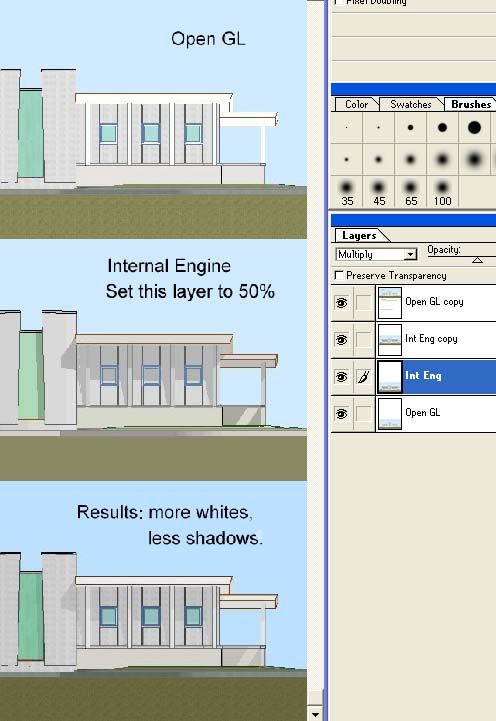Click the Opacity slider triangle
This screenshot has width=496, height=721.
click(477, 260)
